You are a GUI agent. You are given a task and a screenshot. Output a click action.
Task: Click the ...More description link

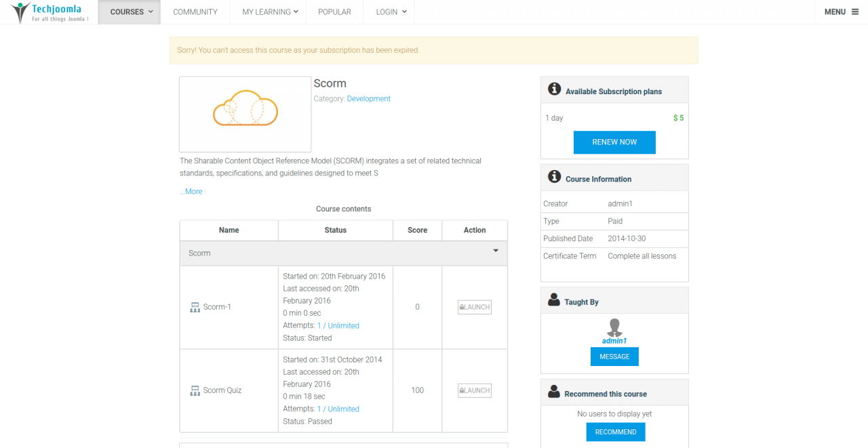tap(191, 192)
